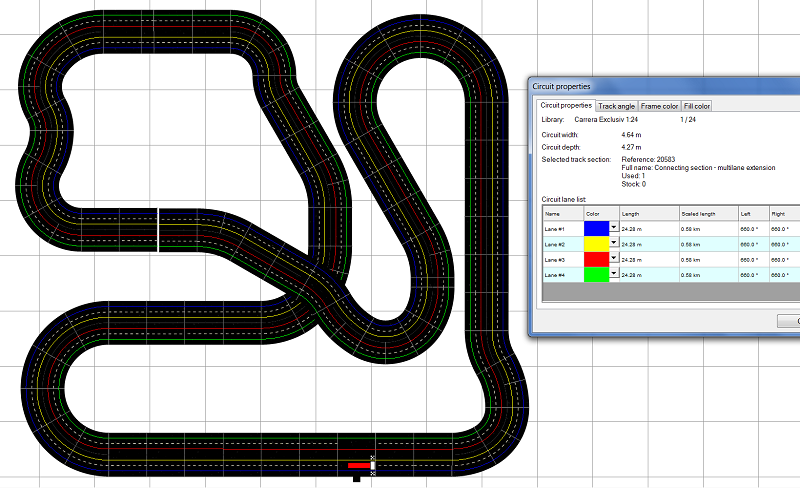Expand the Lane #2 color dropdown

[x=613, y=244]
